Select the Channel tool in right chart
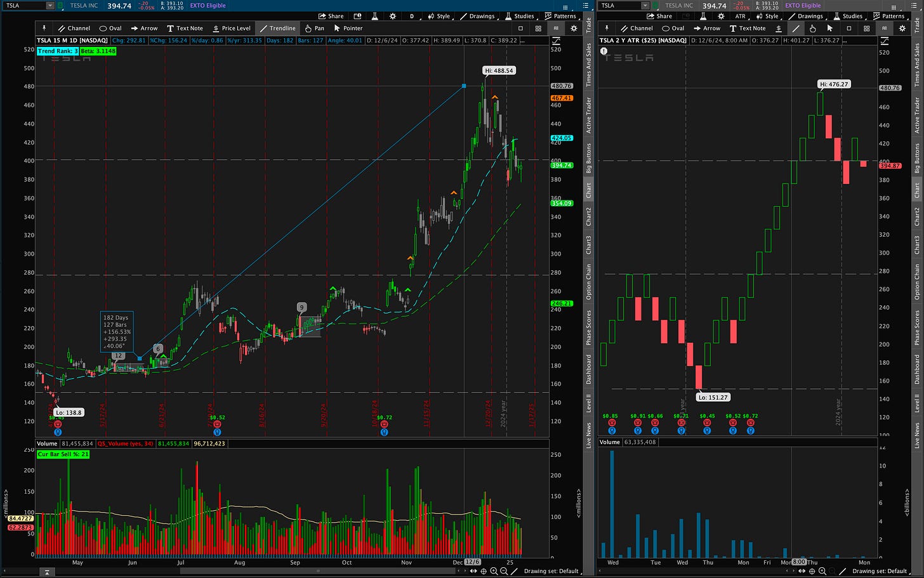Image resolution: width=924 pixels, height=578 pixels. point(637,28)
